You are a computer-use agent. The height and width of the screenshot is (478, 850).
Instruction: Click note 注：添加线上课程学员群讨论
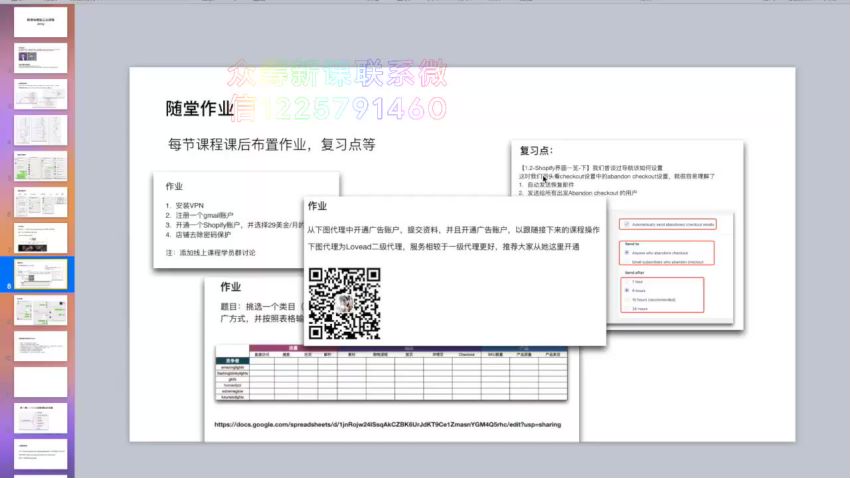click(210, 253)
